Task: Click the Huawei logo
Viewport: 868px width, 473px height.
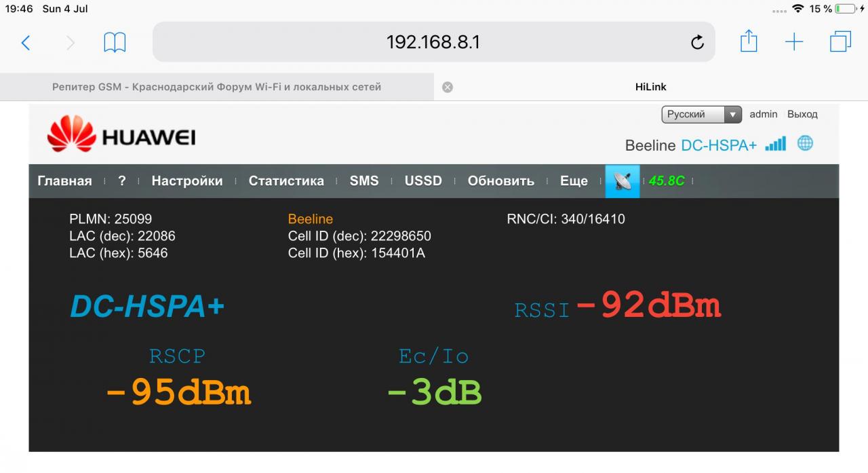Action: pos(121,134)
